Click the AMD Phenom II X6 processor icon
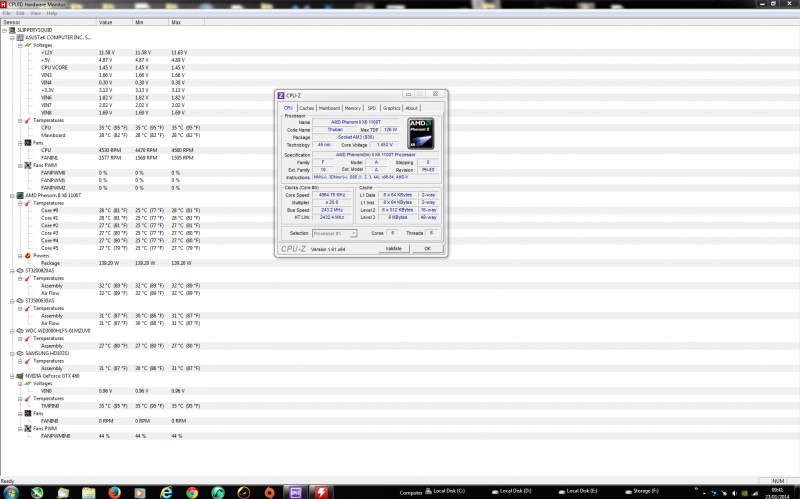This screenshot has width=800, height=499. (x=20, y=195)
